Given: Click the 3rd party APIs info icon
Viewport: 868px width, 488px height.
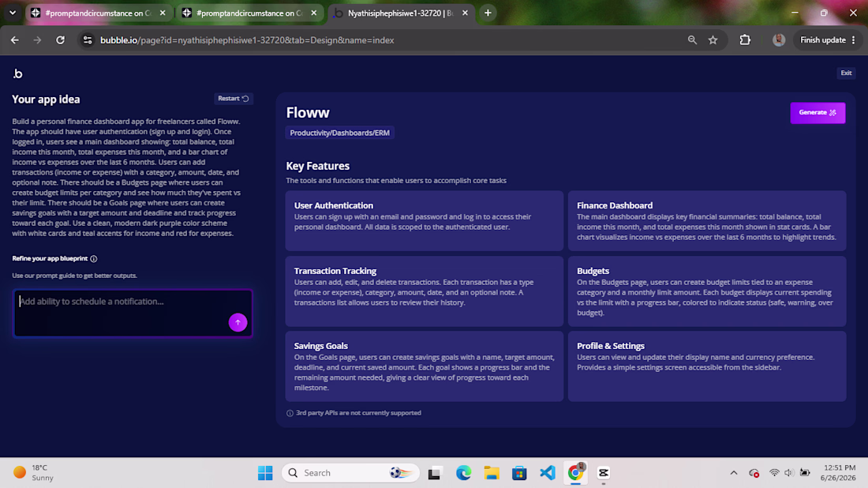Looking at the screenshot, I should [290, 413].
